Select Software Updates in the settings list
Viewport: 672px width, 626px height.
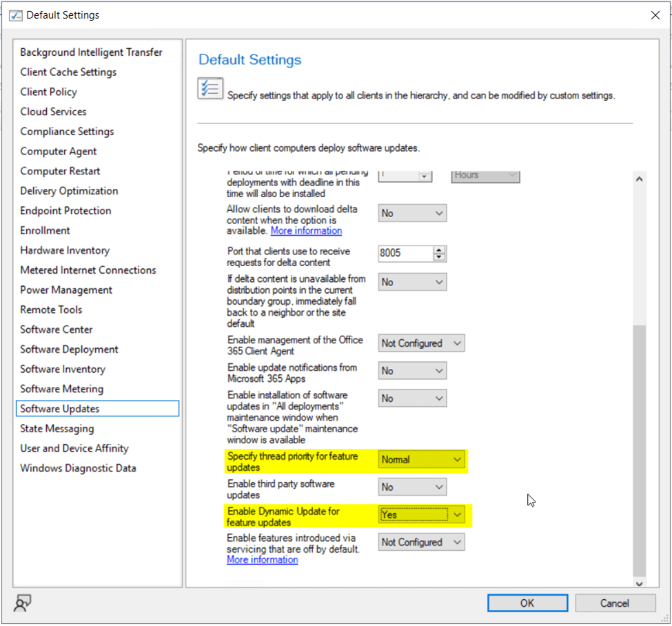[x=60, y=409]
